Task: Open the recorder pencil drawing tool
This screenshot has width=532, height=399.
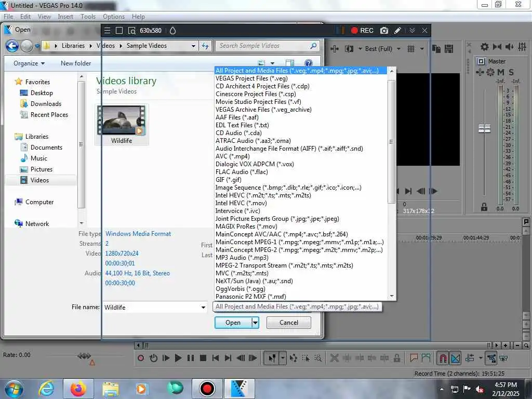Action: coord(397,31)
